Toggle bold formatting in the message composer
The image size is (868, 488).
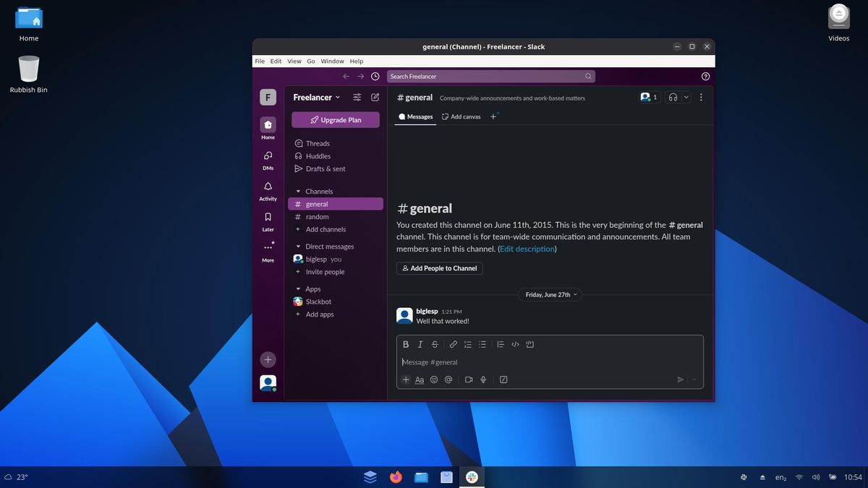tap(406, 344)
